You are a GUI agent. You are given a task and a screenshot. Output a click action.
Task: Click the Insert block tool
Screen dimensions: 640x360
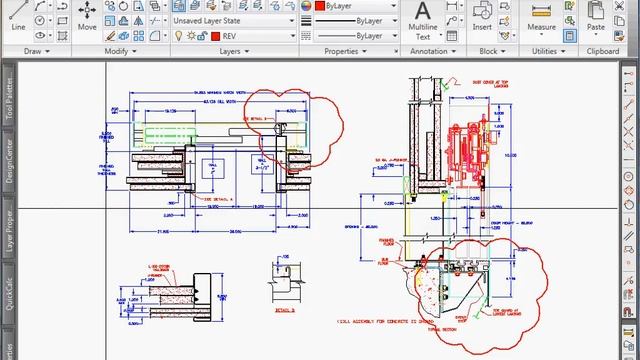[482, 16]
